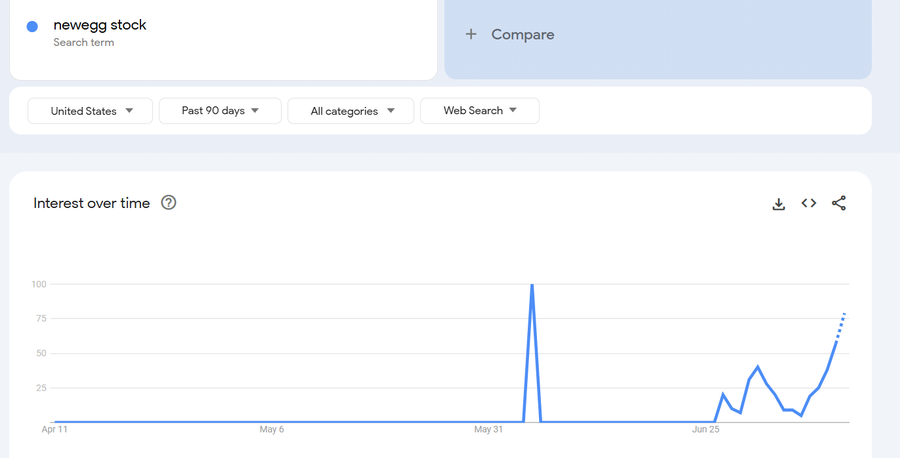The width and height of the screenshot is (900, 458).
Task: Click the plus icon beside Compare
Action: [471, 34]
